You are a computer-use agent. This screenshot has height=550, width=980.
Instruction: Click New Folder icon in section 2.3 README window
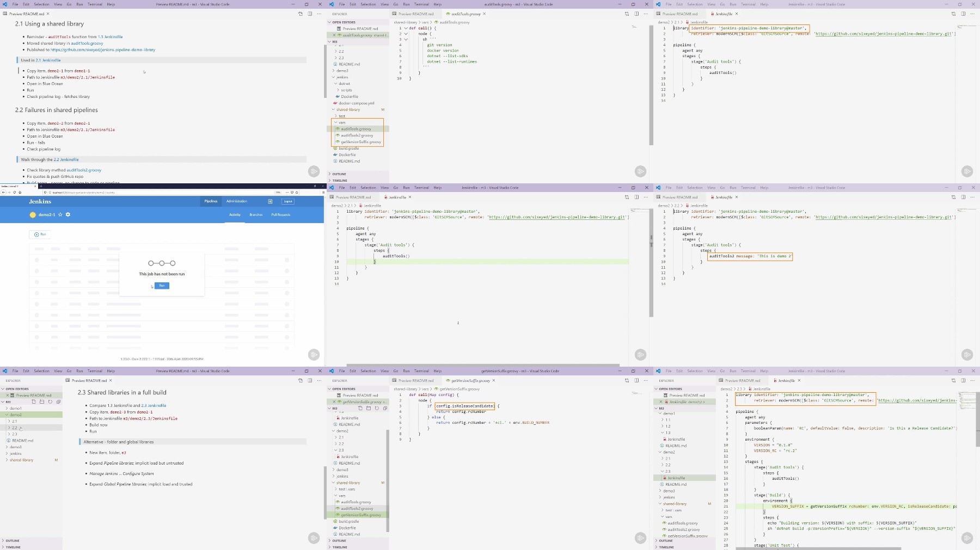click(42, 402)
